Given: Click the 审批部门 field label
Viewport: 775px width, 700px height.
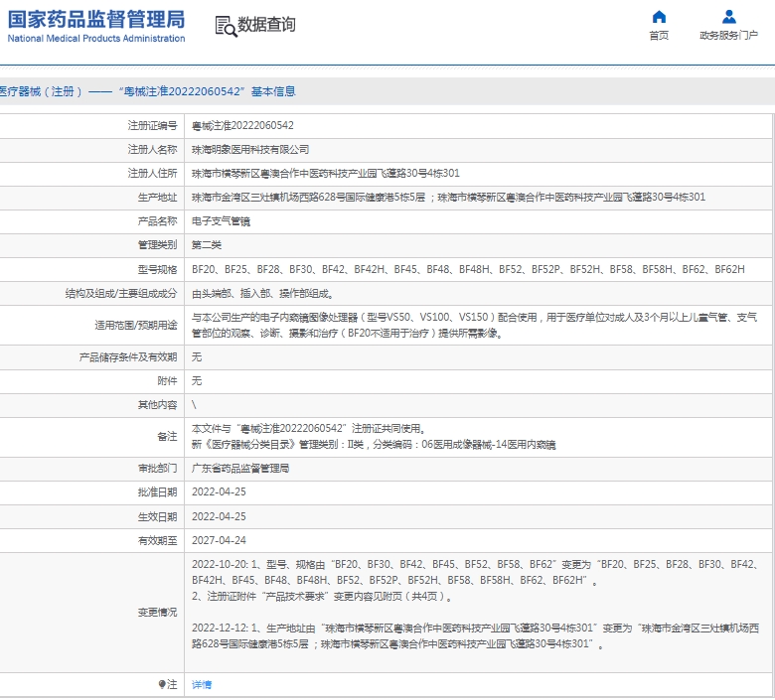Looking at the screenshot, I should pos(157,468).
